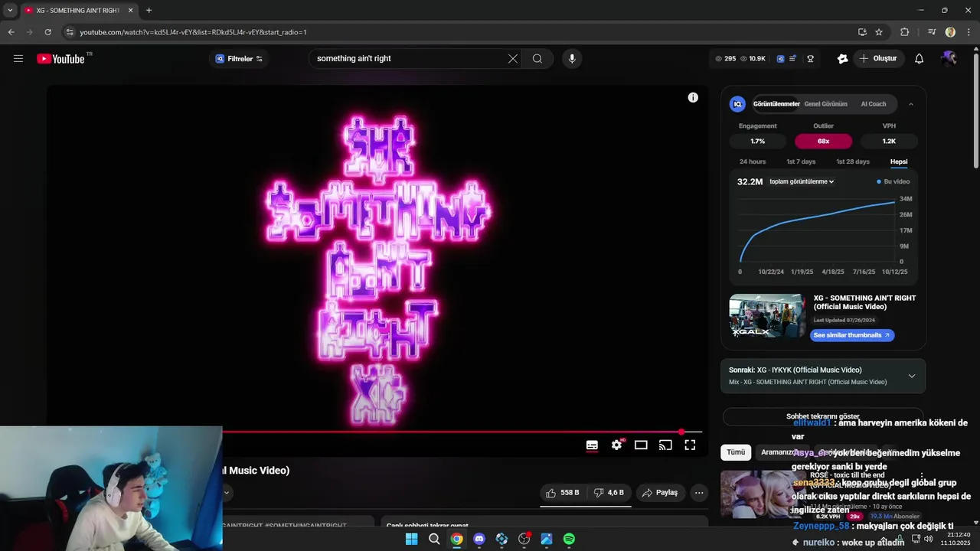
Task: Open the YouTube guide hamburger menu
Action: (18, 58)
